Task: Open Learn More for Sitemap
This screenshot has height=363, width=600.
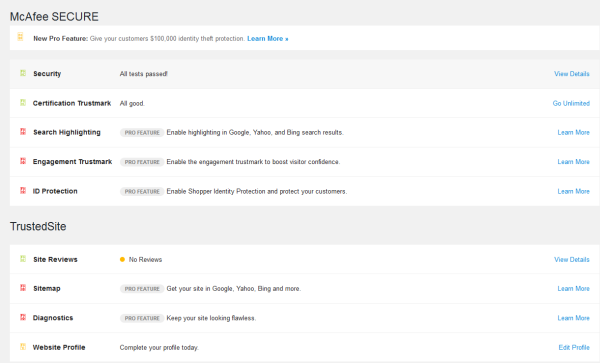Action: point(573,288)
